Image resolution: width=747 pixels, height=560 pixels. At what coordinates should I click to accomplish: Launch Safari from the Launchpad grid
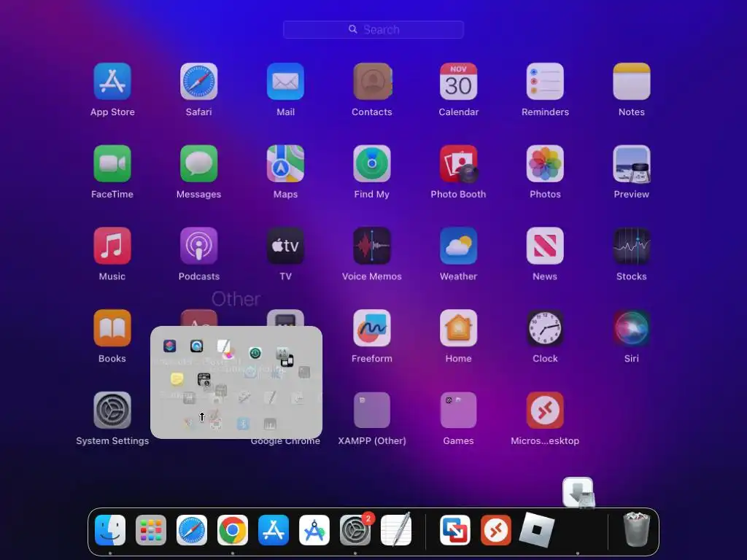pyautogui.click(x=198, y=82)
